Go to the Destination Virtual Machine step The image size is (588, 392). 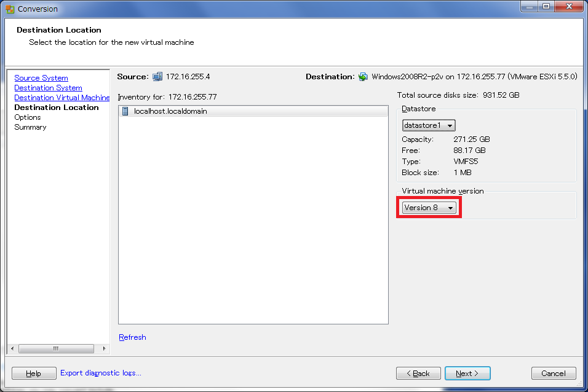(62, 98)
